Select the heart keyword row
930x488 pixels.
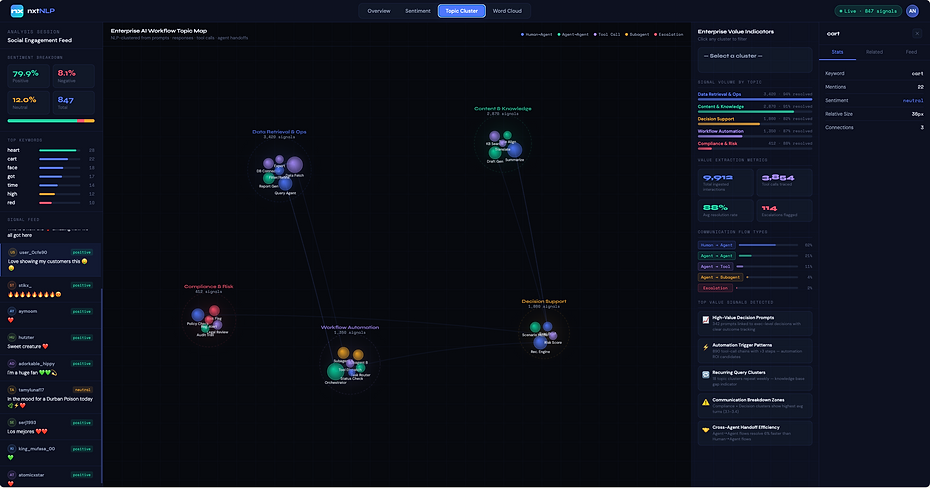point(51,150)
